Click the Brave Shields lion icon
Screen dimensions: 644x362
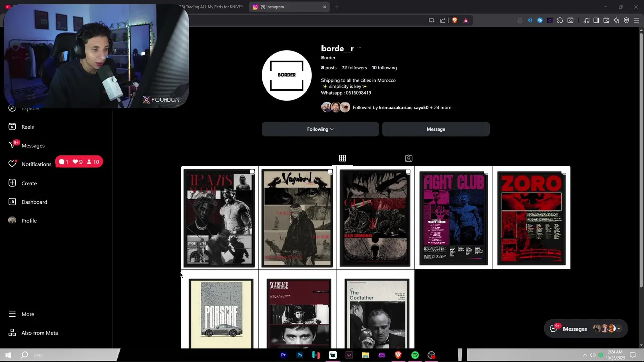point(455,20)
